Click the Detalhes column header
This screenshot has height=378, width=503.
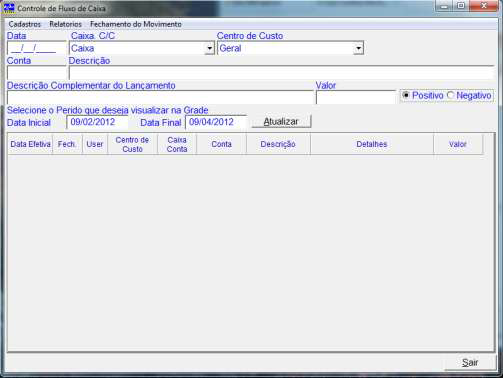click(x=372, y=144)
